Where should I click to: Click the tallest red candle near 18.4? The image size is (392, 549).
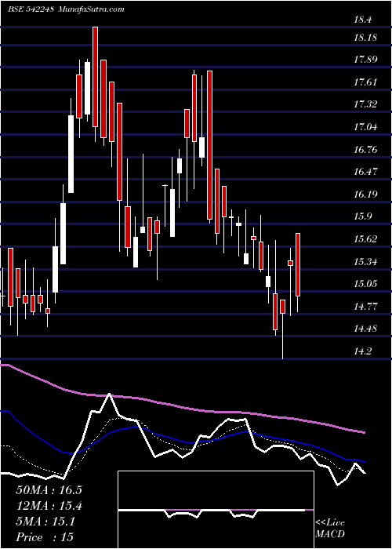tap(95, 76)
